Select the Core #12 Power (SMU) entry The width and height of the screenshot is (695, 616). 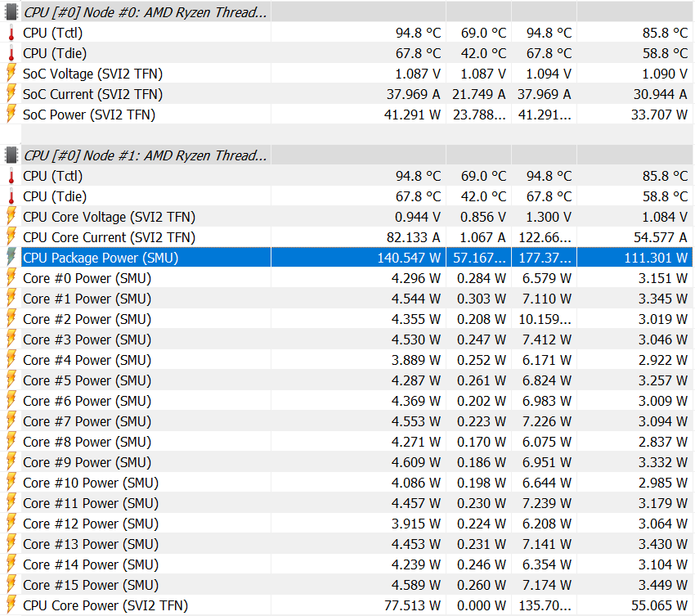(90, 524)
